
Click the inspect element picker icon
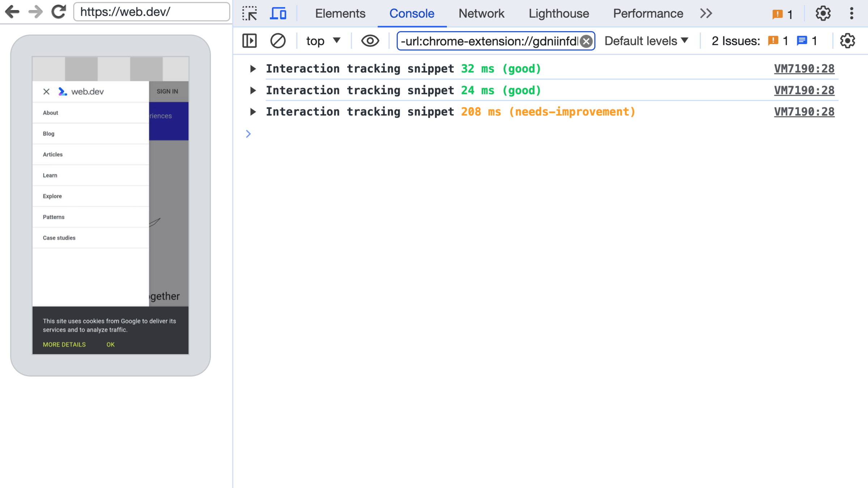250,13
